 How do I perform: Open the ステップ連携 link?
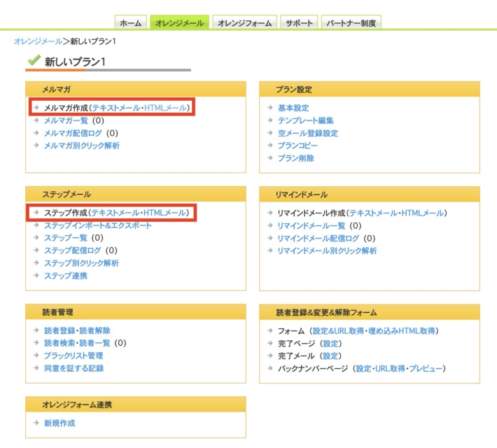66,276
